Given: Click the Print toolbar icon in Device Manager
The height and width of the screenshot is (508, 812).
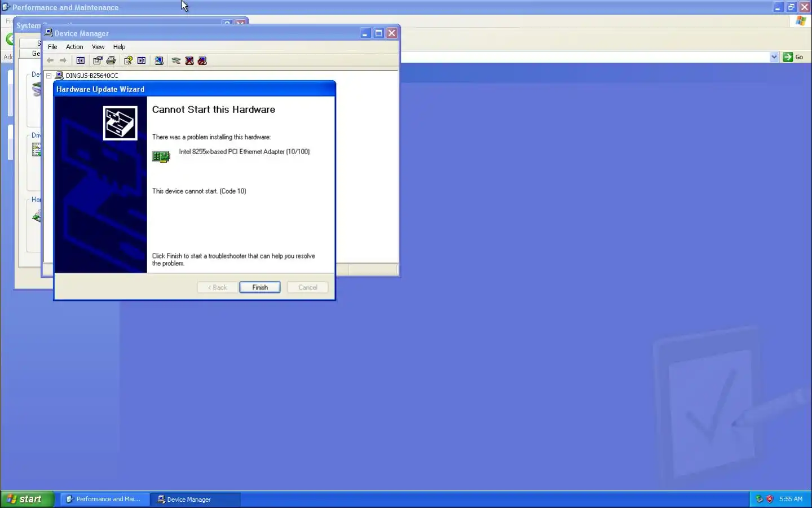Looking at the screenshot, I should point(111,60).
